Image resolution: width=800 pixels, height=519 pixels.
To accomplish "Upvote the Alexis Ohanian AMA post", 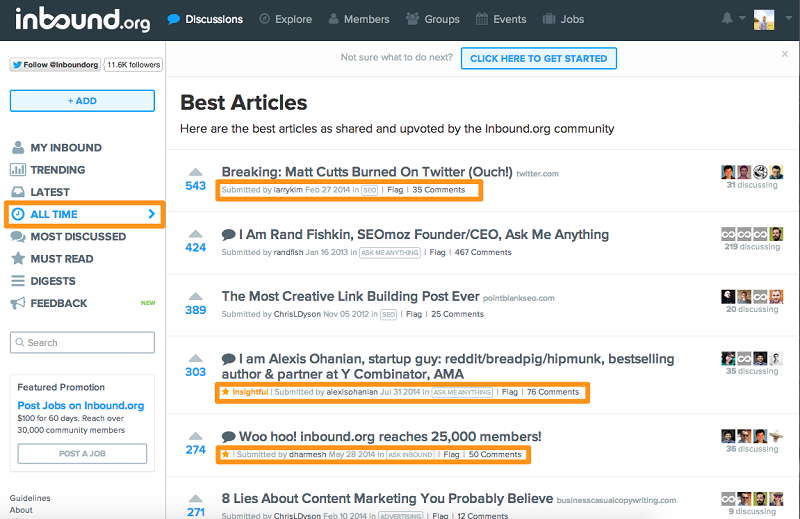I will tap(195, 358).
